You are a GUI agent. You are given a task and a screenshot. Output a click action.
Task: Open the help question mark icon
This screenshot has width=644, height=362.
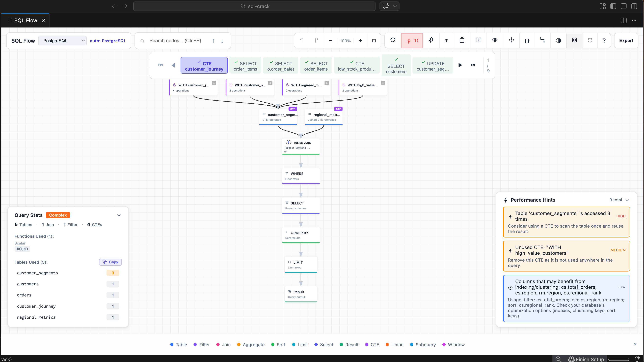604,40
